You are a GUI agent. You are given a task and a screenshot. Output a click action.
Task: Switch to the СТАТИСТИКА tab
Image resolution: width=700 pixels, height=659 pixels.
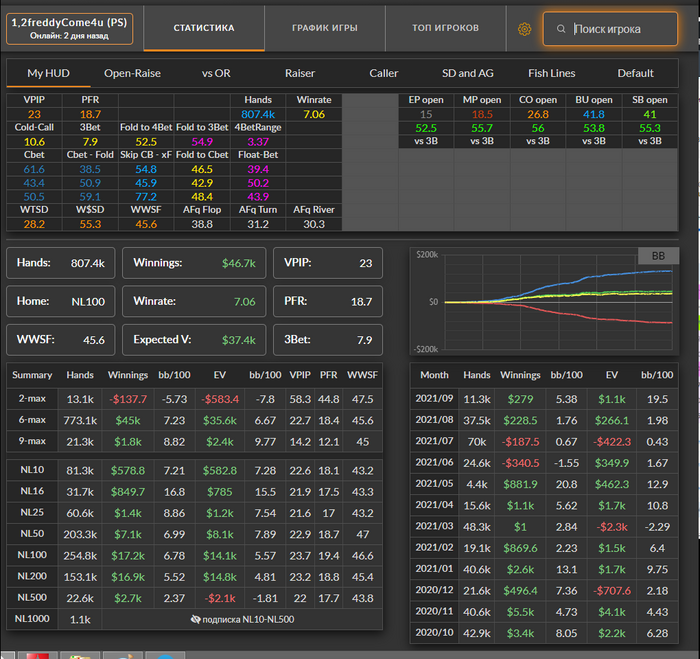(204, 28)
